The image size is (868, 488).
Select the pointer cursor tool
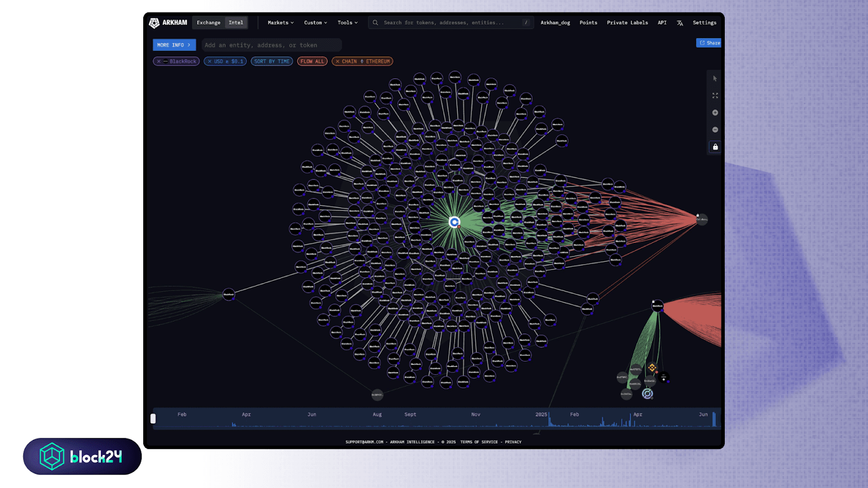[715, 79]
